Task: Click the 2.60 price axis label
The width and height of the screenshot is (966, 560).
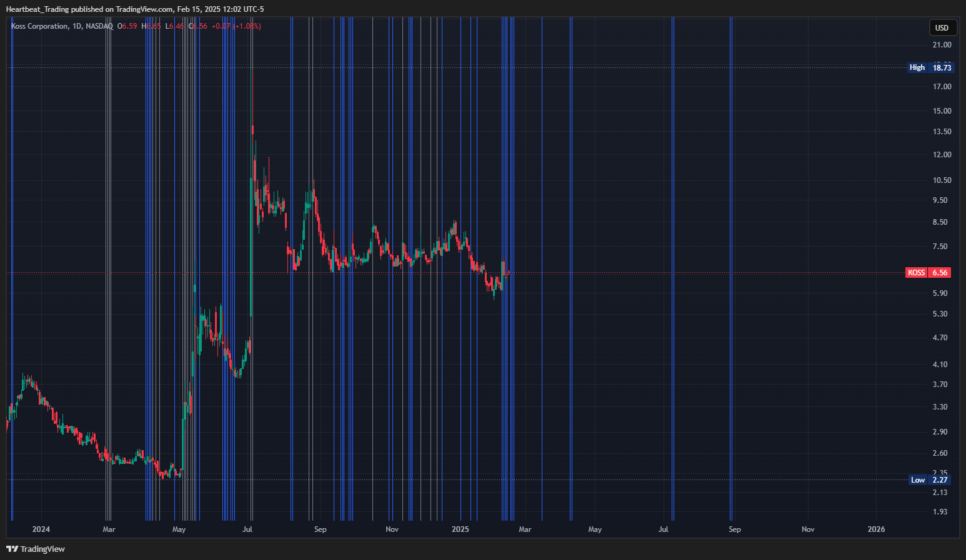Action: click(x=940, y=453)
